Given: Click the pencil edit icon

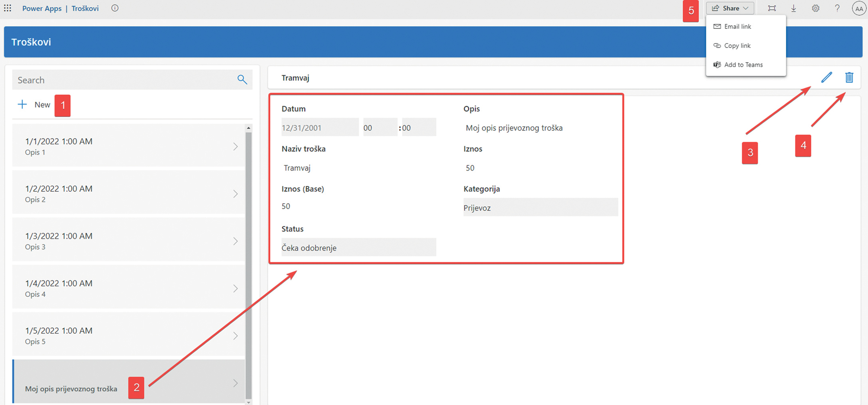Looking at the screenshot, I should (x=826, y=77).
